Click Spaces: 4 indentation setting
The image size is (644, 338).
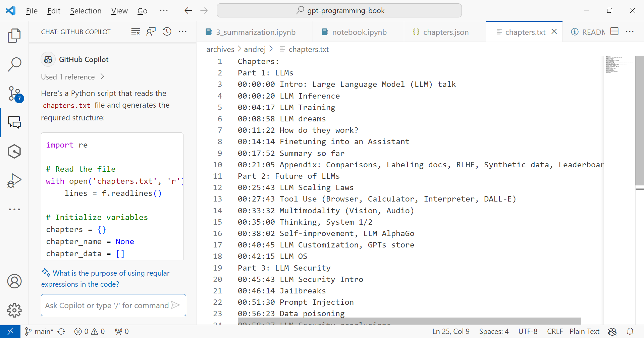coord(494,331)
